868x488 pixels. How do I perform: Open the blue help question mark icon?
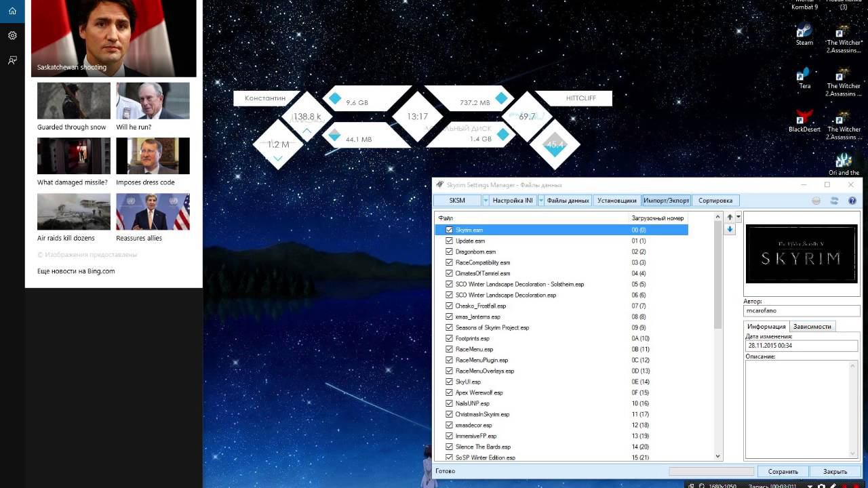click(852, 201)
